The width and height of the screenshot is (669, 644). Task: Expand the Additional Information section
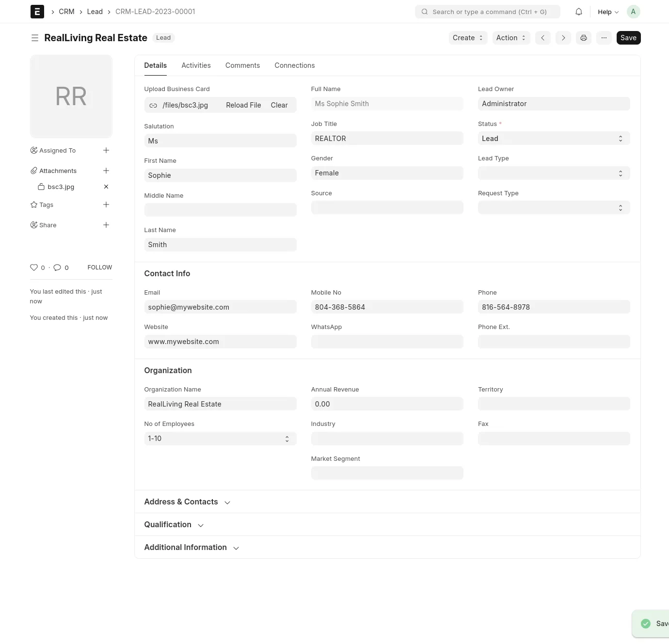tap(191, 548)
